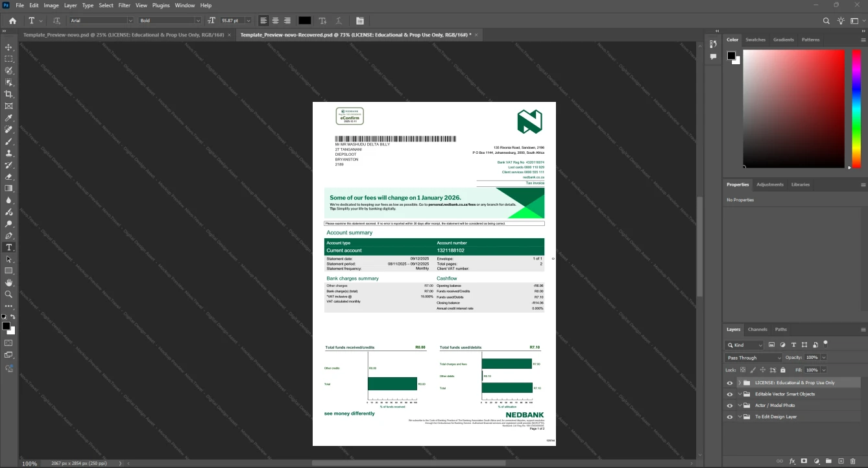The image size is (868, 468).
Task: Click the foreground color swatch in toolbar
Action: tap(6, 326)
